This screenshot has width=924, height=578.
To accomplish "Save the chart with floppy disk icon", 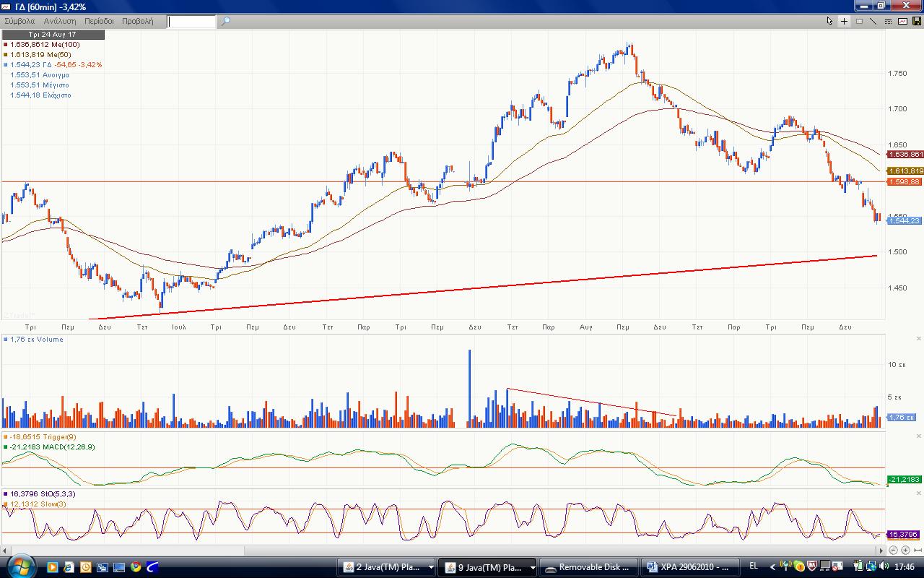I will click(917, 21).
